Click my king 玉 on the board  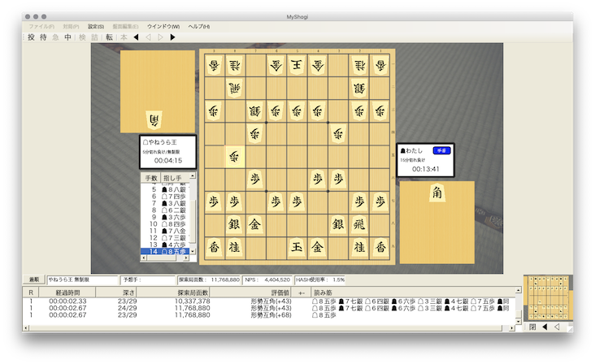297,247
